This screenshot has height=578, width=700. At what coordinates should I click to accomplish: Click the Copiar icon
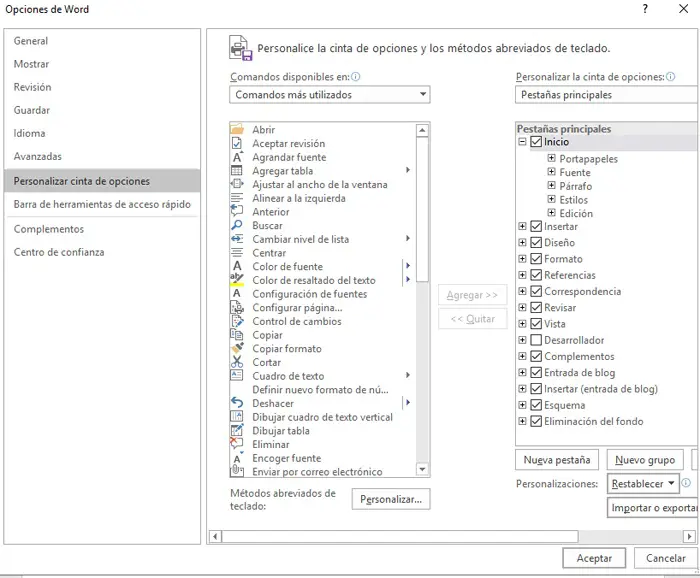[237, 335]
